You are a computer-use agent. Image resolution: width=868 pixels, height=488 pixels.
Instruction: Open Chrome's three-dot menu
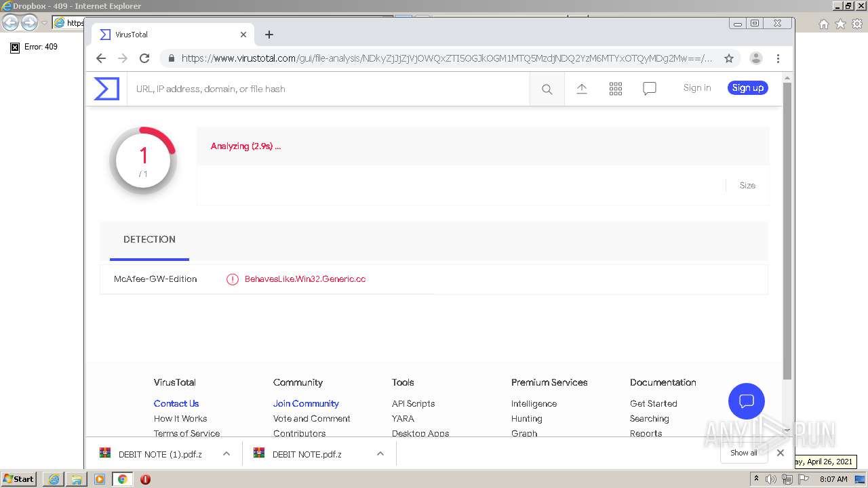coord(778,58)
